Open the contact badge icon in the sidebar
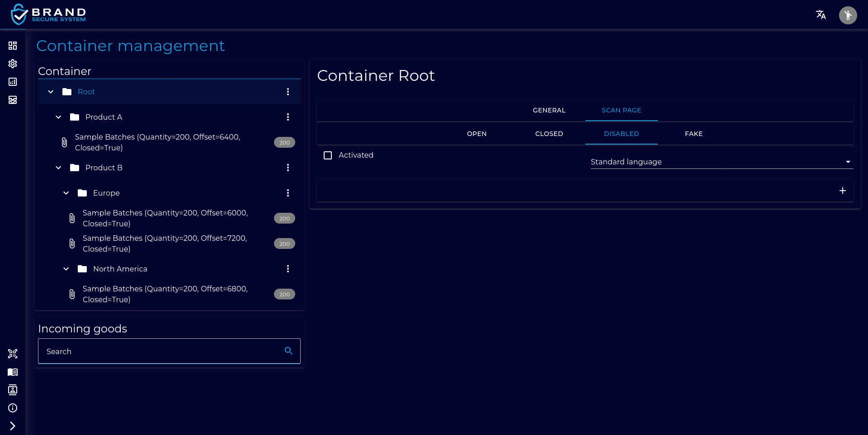This screenshot has height=435, width=868. [x=13, y=390]
